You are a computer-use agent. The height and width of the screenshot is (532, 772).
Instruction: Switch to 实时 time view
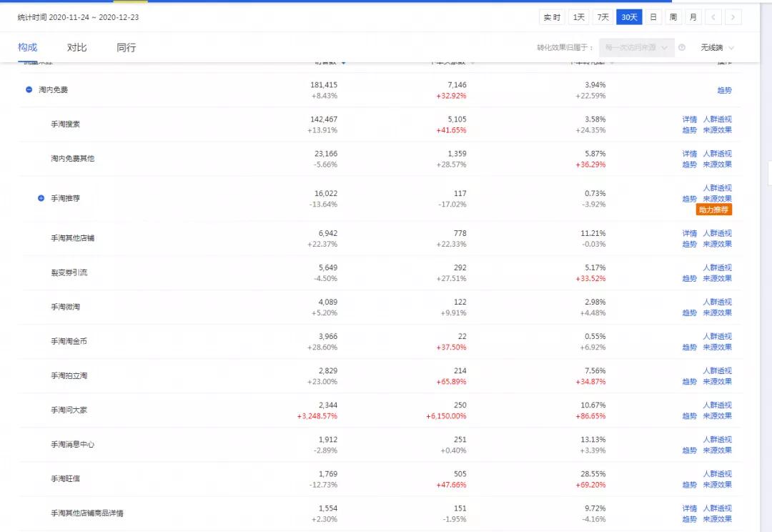click(x=552, y=17)
